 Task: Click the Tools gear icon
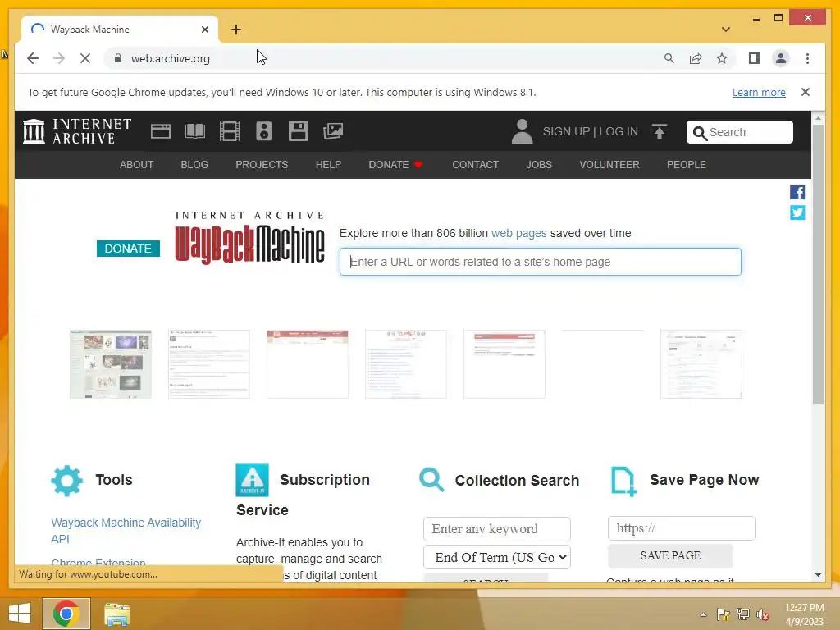click(67, 481)
